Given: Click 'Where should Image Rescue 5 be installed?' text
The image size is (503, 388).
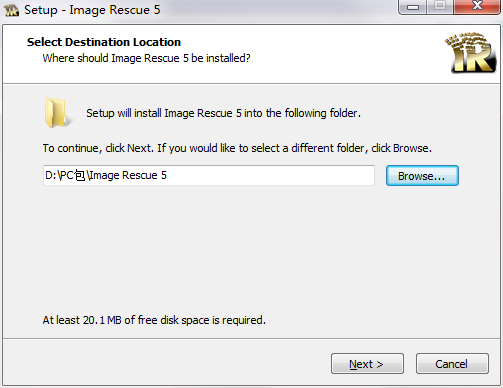Looking at the screenshot, I should (x=146, y=58).
